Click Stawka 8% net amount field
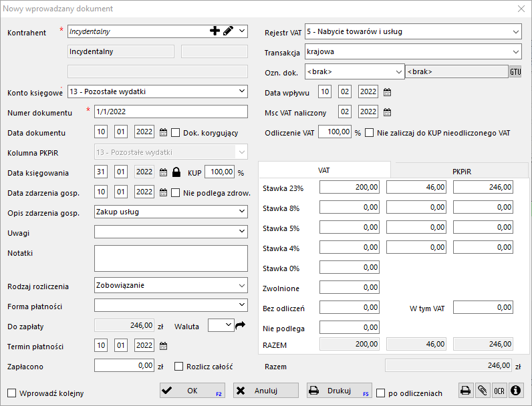532x406 pixels. 349,207
